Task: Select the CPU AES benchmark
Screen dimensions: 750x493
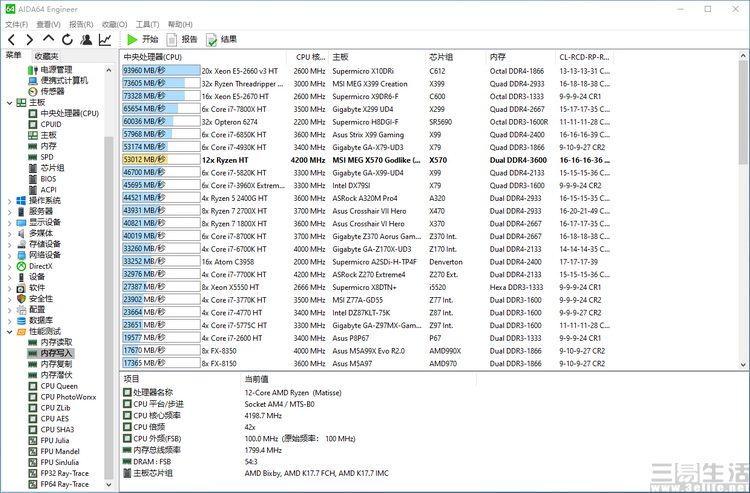Action: (x=49, y=418)
